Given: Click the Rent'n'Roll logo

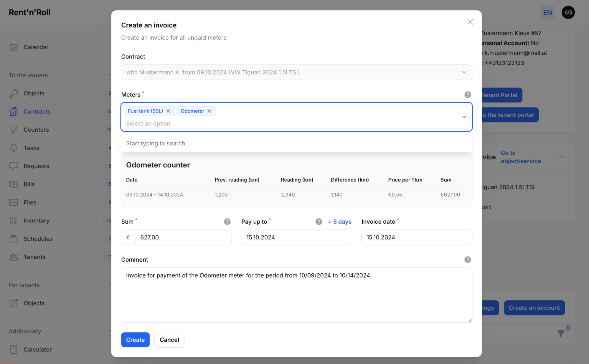Looking at the screenshot, I should coord(29,12).
